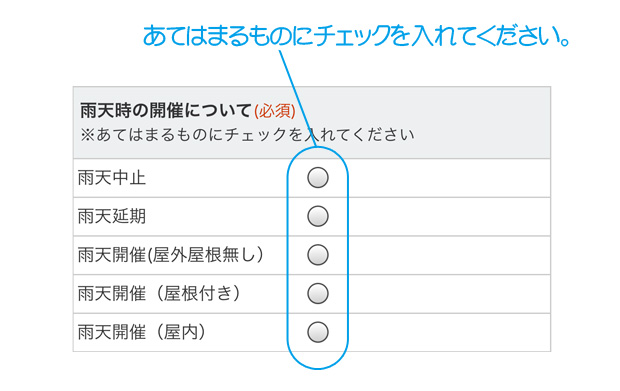Click the 雨天中止 label text
This screenshot has height=391, width=620.
pos(112,178)
